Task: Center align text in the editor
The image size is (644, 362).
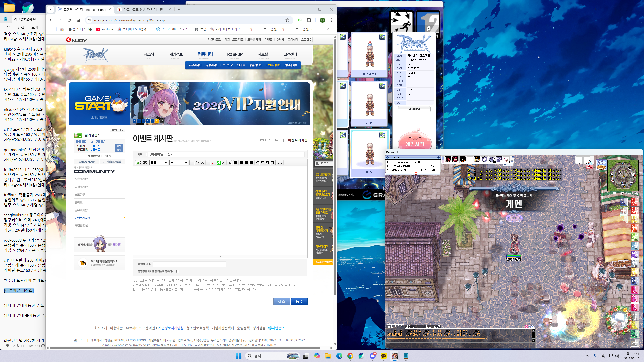Action: click(x=241, y=163)
